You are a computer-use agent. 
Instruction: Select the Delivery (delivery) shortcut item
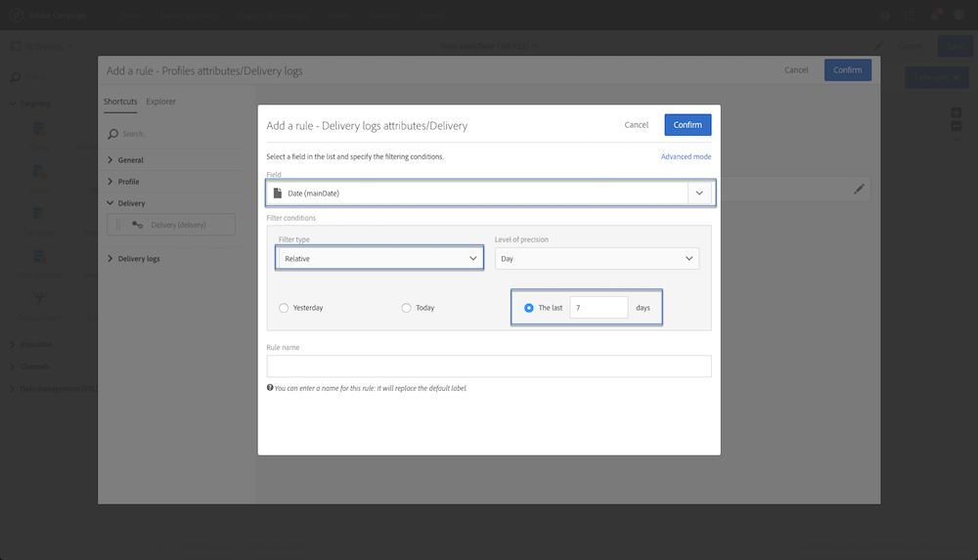tap(171, 225)
